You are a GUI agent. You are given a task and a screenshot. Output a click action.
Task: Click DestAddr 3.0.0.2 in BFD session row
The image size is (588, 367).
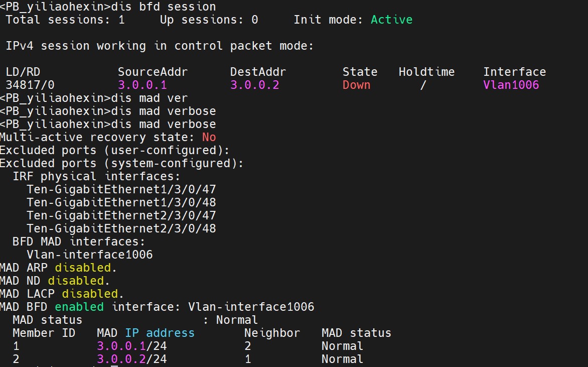[x=254, y=85]
